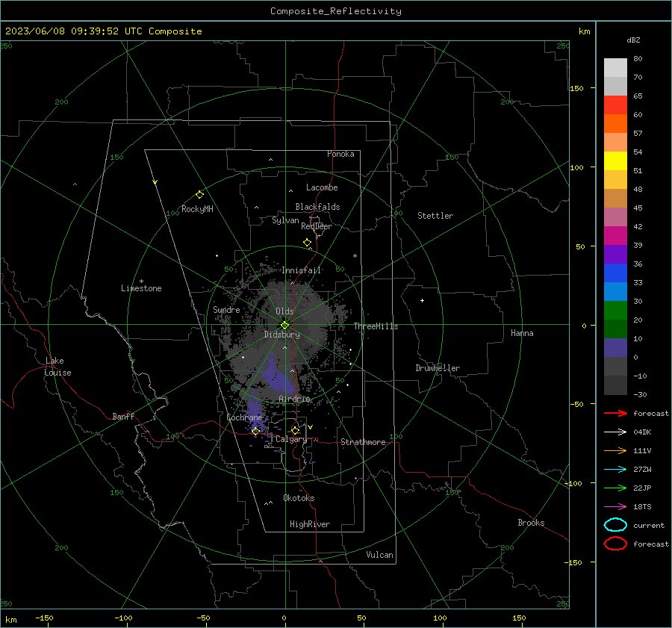
Task: Click the Blackfalds label
Action: pos(317,207)
